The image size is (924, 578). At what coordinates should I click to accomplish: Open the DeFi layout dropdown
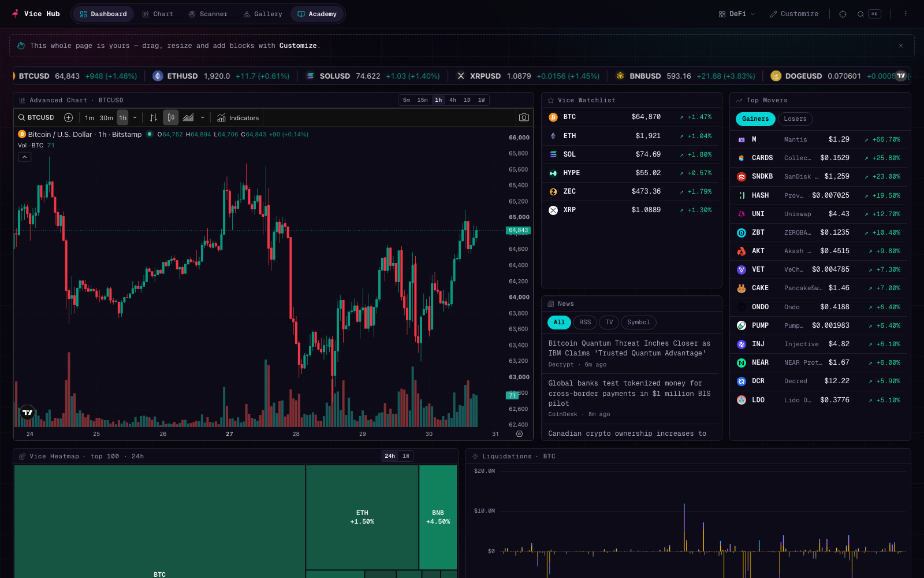[x=737, y=14]
